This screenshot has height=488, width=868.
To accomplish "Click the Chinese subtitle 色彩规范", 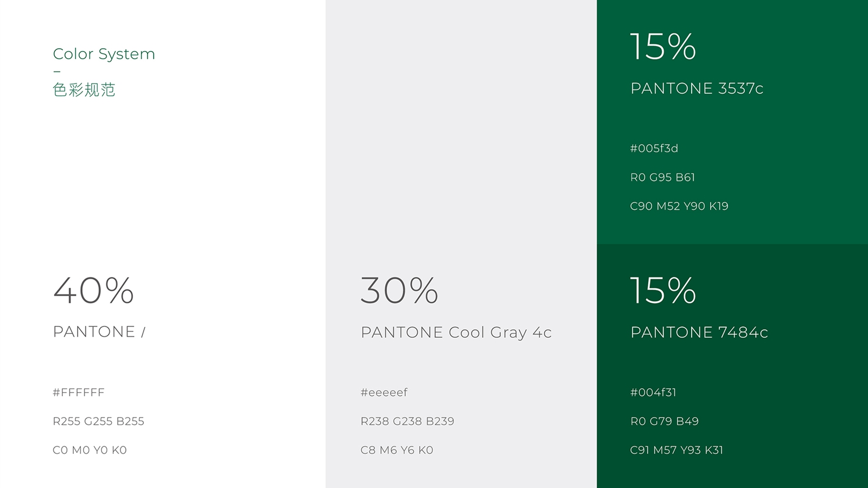I will [84, 89].
